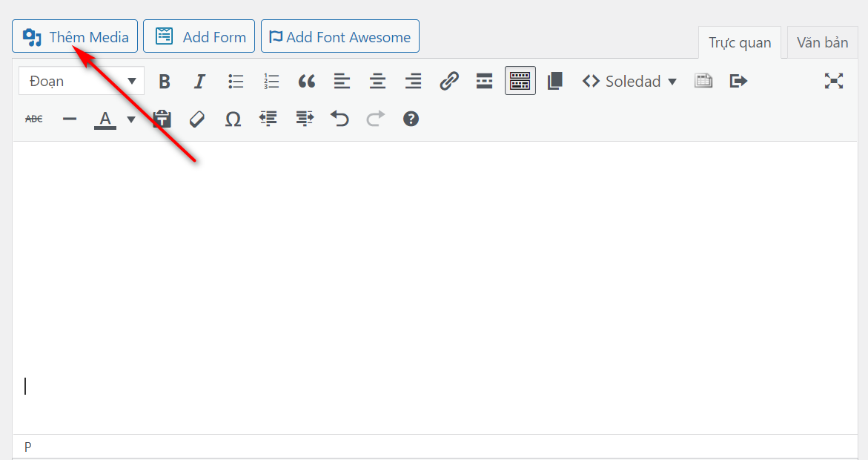Click the Thêm Media button

pos(75,36)
